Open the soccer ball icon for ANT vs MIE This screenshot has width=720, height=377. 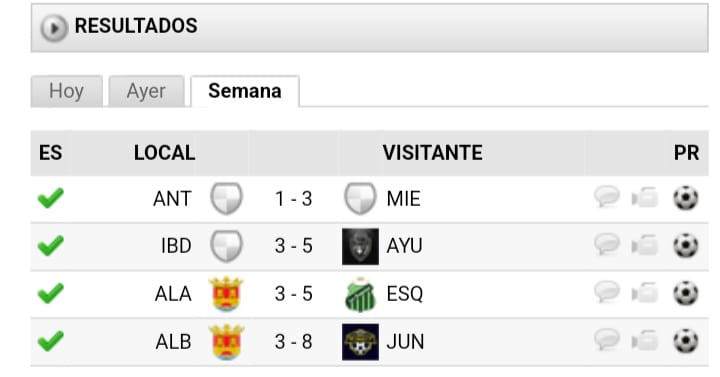click(686, 198)
